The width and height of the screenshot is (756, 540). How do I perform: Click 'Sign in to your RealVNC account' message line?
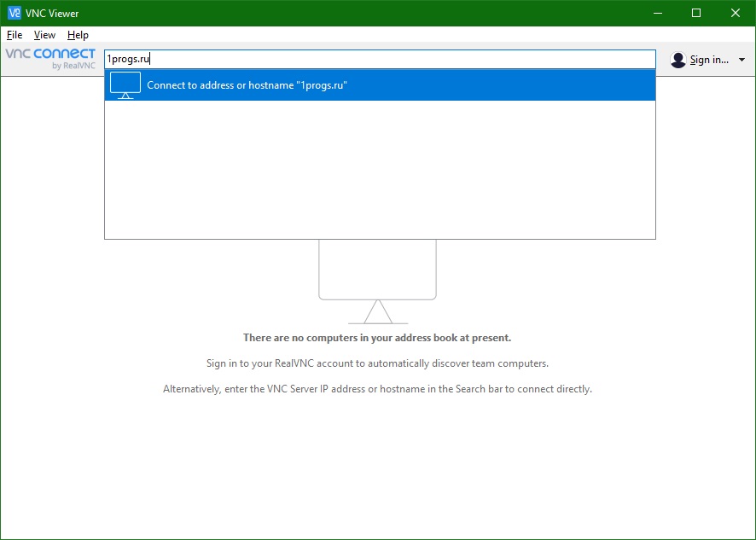[377, 363]
